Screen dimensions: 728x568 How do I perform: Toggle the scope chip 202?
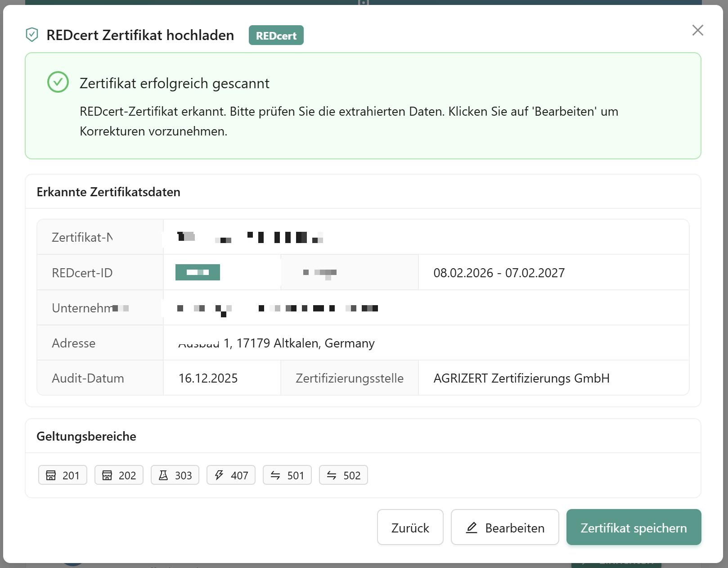point(118,475)
